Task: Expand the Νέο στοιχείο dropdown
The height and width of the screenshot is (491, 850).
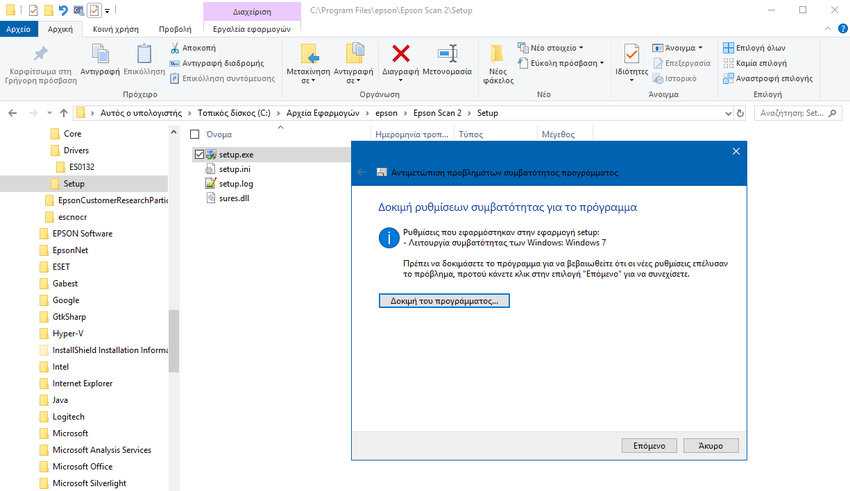Action: (581, 48)
